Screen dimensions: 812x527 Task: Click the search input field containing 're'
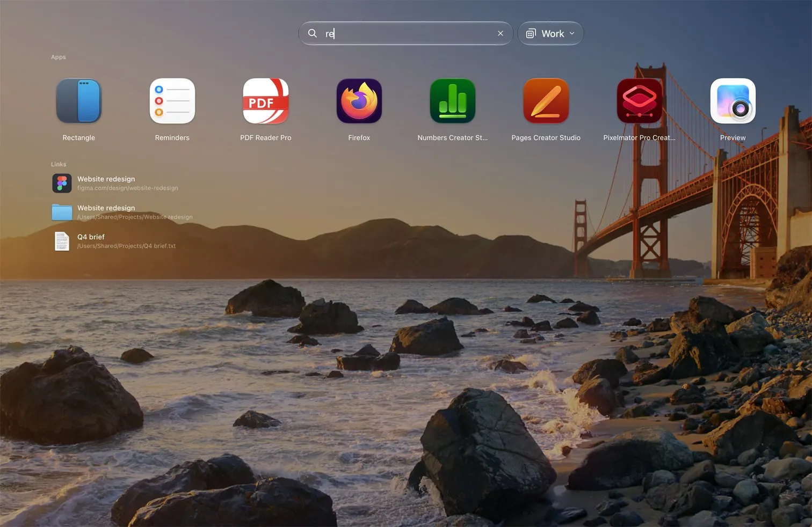click(405, 33)
